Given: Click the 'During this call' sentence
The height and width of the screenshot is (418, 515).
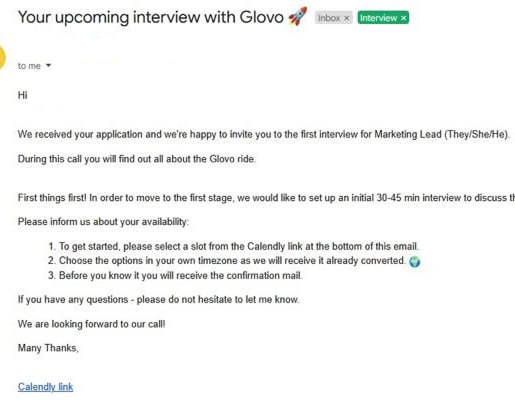Looking at the screenshot, I should tap(137, 159).
